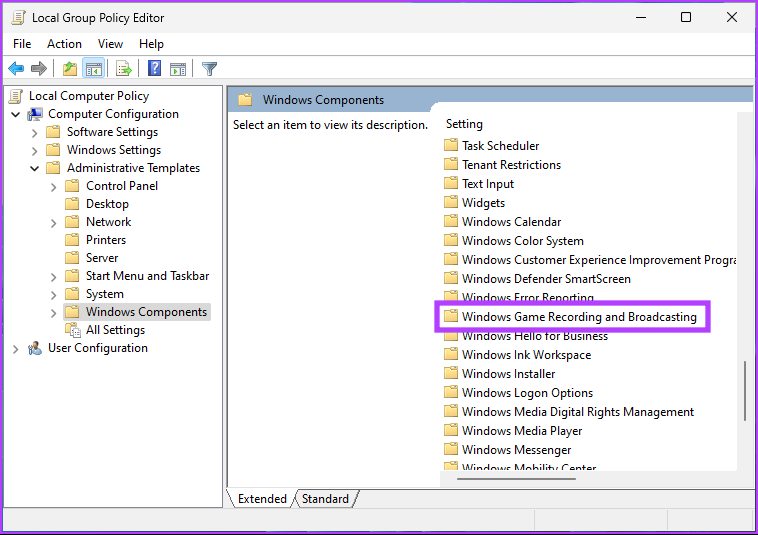758x535 pixels.
Task: Toggle the Show/Hide Console Tree icon
Action: pos(93,69)
